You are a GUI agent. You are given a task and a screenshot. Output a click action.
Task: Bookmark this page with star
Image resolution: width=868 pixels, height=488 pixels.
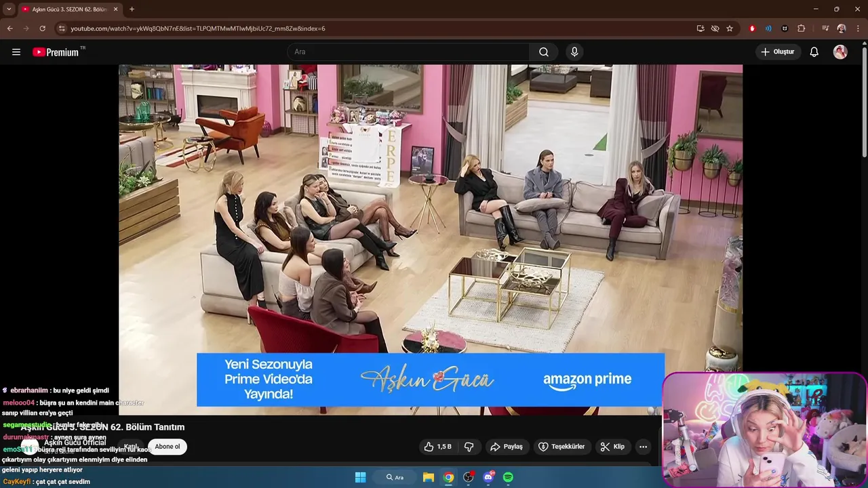730,28
